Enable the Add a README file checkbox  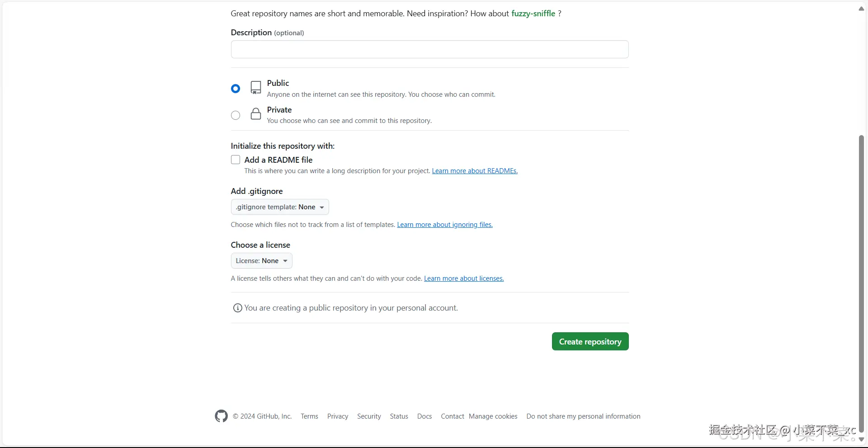[x=236, y=160]
